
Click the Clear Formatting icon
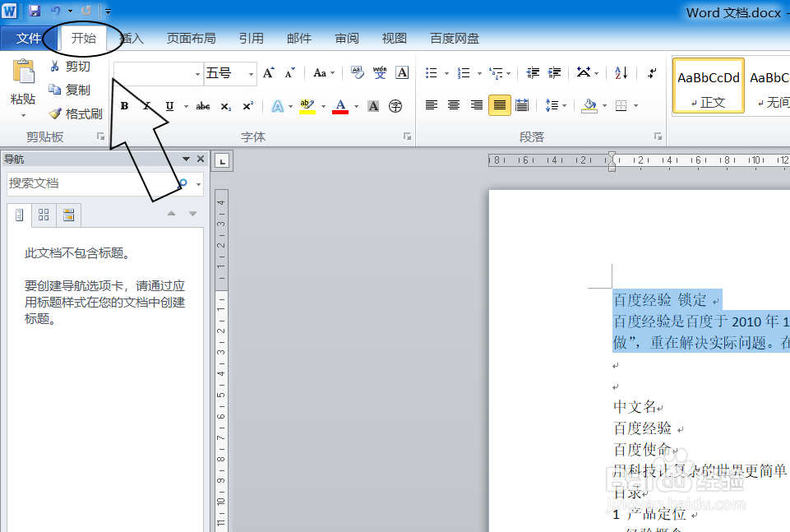click(x=358, y=73)
